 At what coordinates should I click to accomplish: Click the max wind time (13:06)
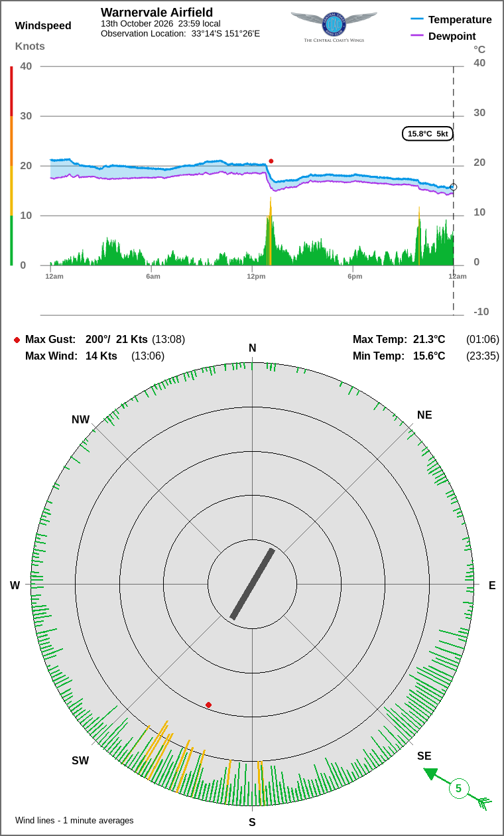pyautogui.click(x=148, y=356)
